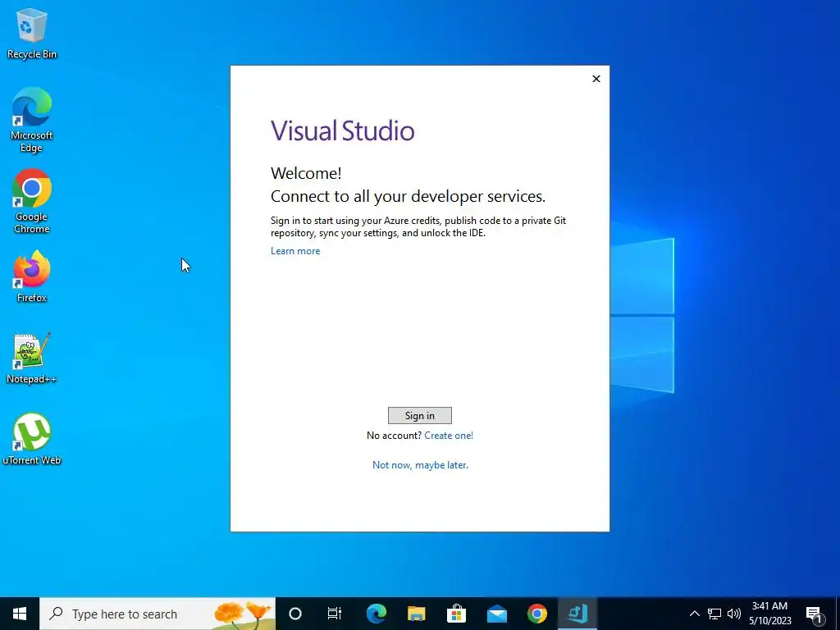Open Mail app from taskbar
The width and height of the screenshot is (840, 630).
[x=496, y=614]
